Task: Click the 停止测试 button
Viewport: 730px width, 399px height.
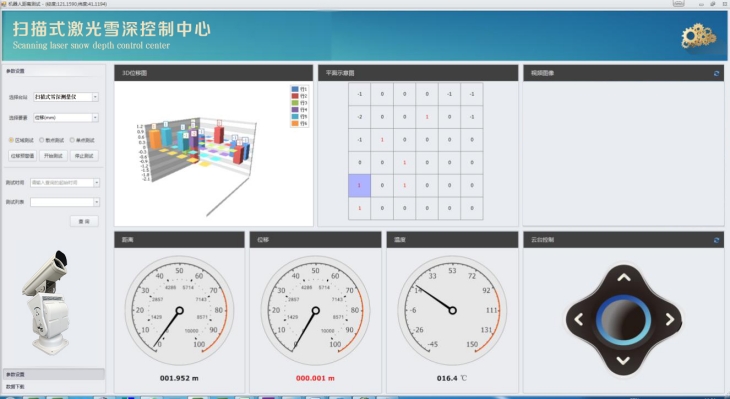Action: (84, 156)
